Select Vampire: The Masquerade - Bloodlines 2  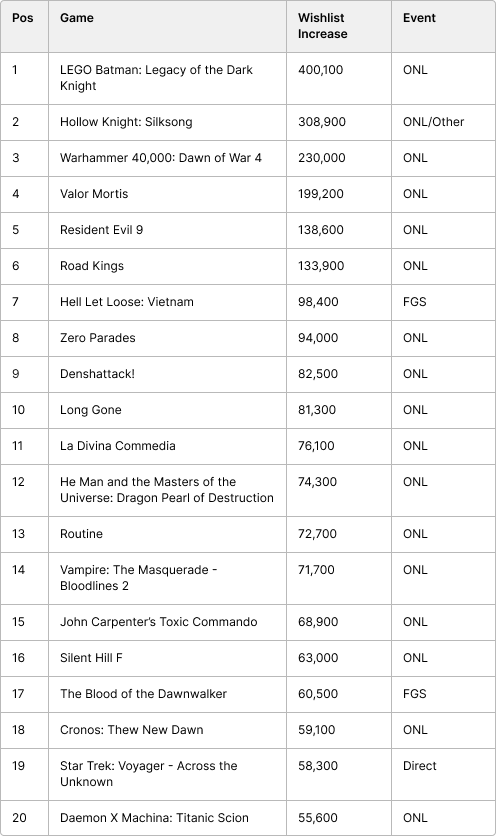[x=138, y=578]
